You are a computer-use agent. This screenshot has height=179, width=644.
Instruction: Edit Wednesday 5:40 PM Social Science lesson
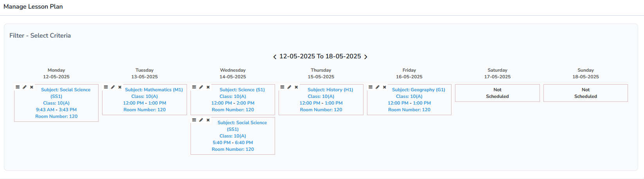pos(201,120)
